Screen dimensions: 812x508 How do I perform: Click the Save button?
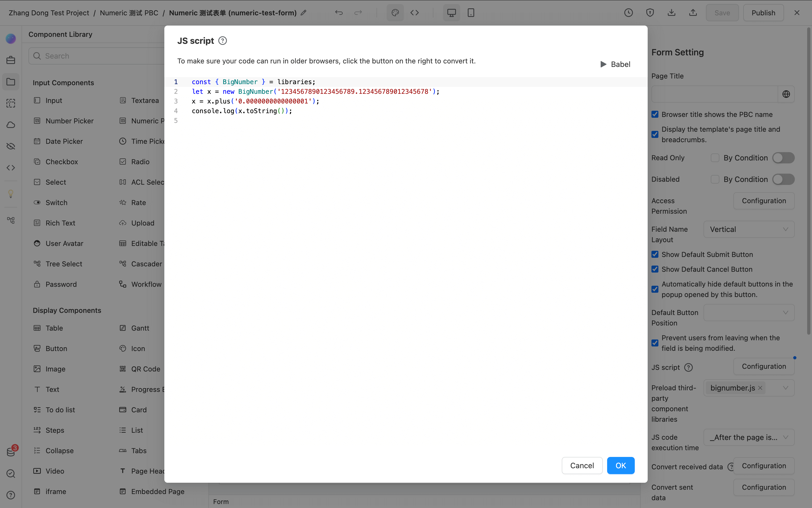click(722, 13)
